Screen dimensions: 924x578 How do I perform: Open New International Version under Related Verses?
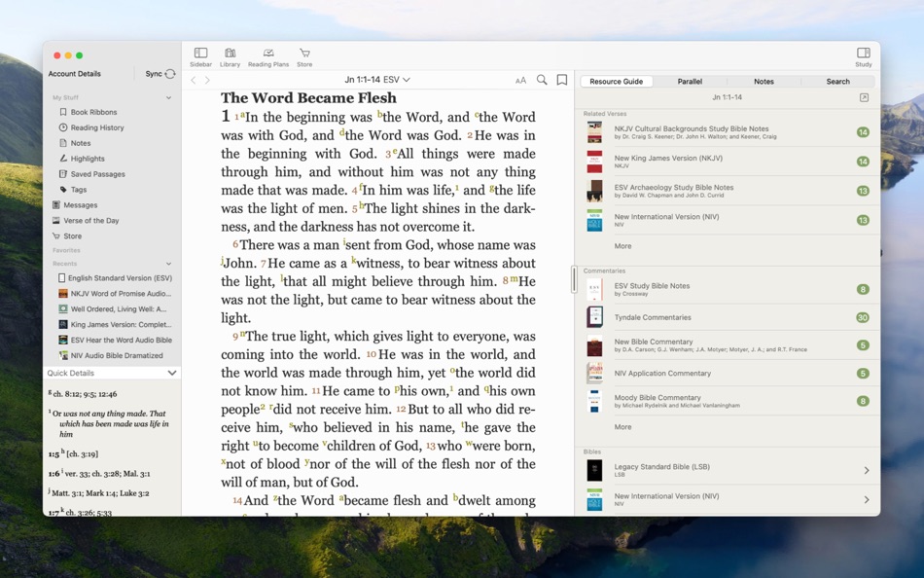point(729,220)
